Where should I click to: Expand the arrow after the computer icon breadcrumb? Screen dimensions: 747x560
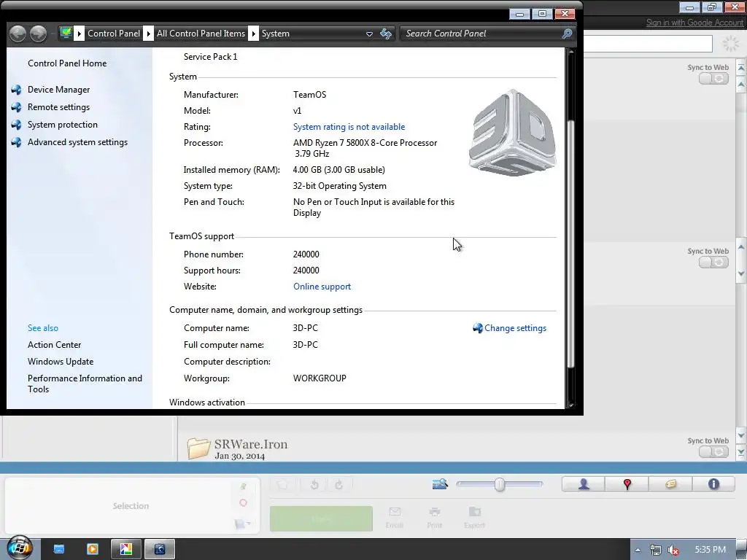pos(80,34)
